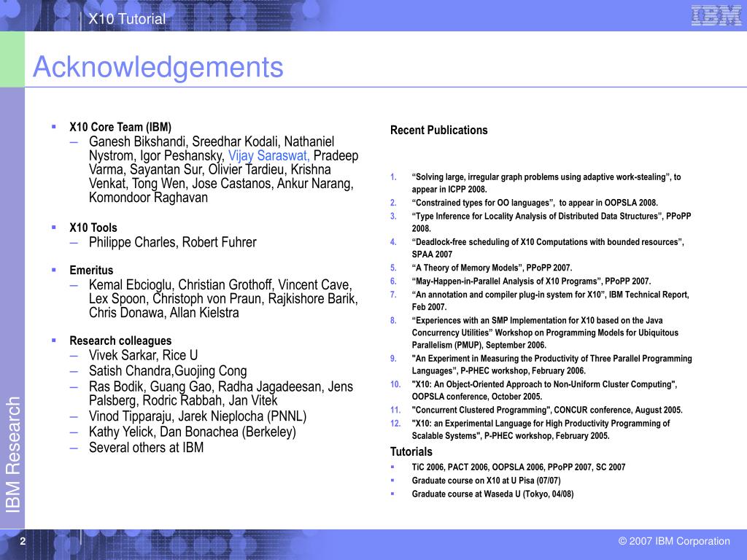This screenshot has width=747, height=560.
Task: Click 'Deadlock-free scheduling of X10 Computations' entry
Action: (548, 248)
